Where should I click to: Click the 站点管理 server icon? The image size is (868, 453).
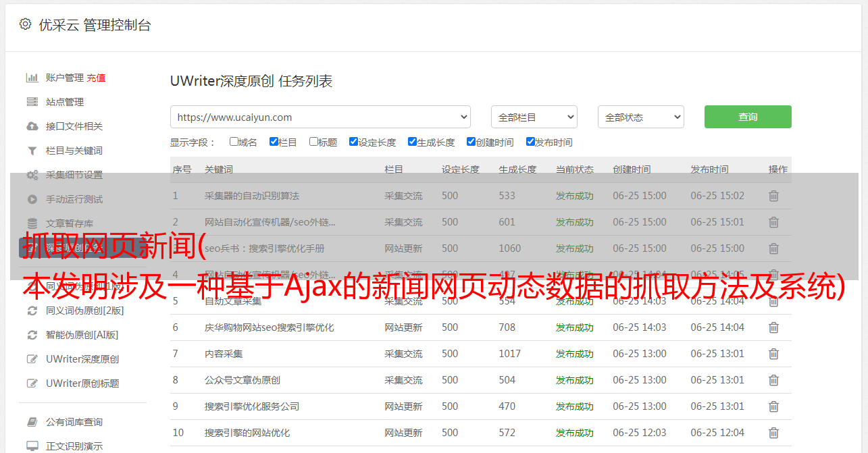pyautogui.click(x=32, y=102)
